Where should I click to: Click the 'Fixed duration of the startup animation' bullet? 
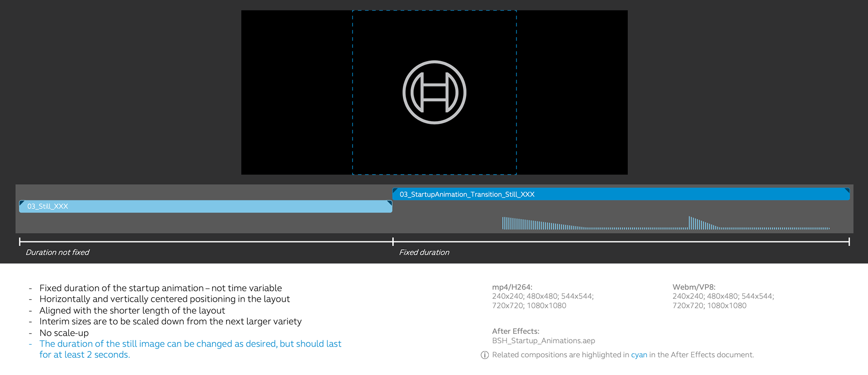click(160, 288)
